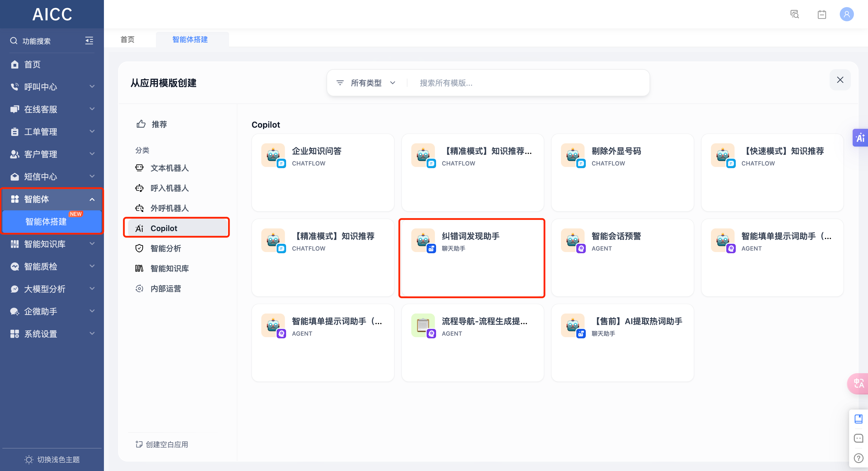Expand the 大模型分析 sidebar menu
This screenshot has width=868, height=471.
click(52, 289)
